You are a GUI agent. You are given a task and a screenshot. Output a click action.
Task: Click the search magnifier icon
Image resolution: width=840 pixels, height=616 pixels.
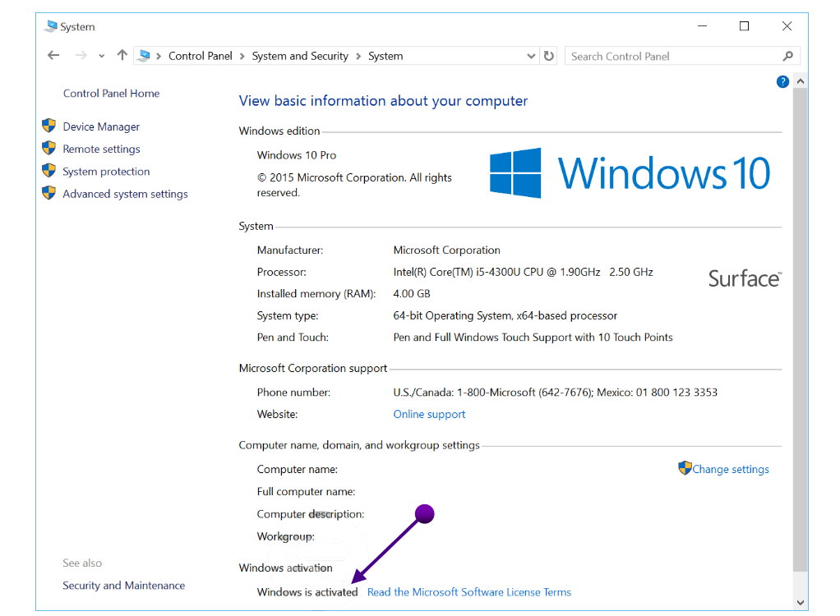pyautogui.click(x=788, y=56)
